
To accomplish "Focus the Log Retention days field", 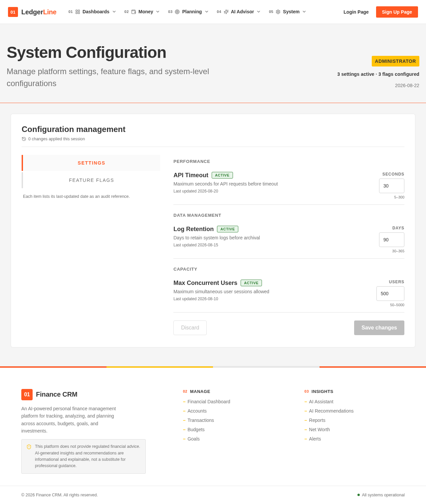I will click(x=392, y=240).
